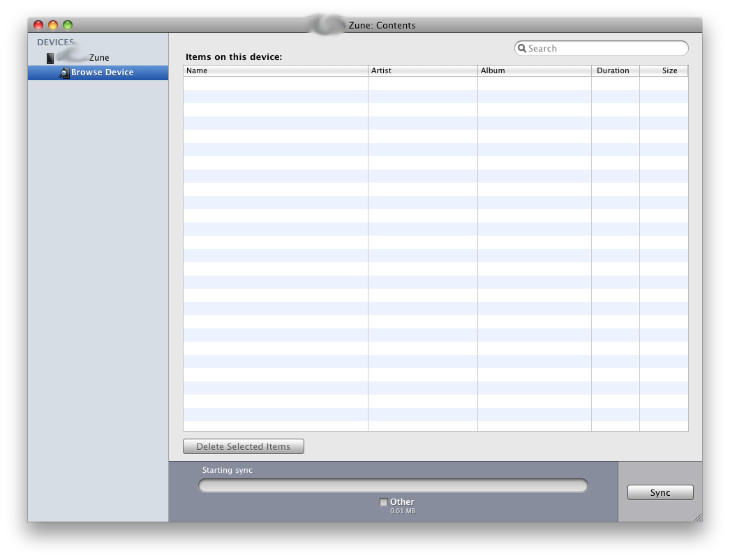
Task: Sort items by Duration column
Action: (x=616, y=70)
